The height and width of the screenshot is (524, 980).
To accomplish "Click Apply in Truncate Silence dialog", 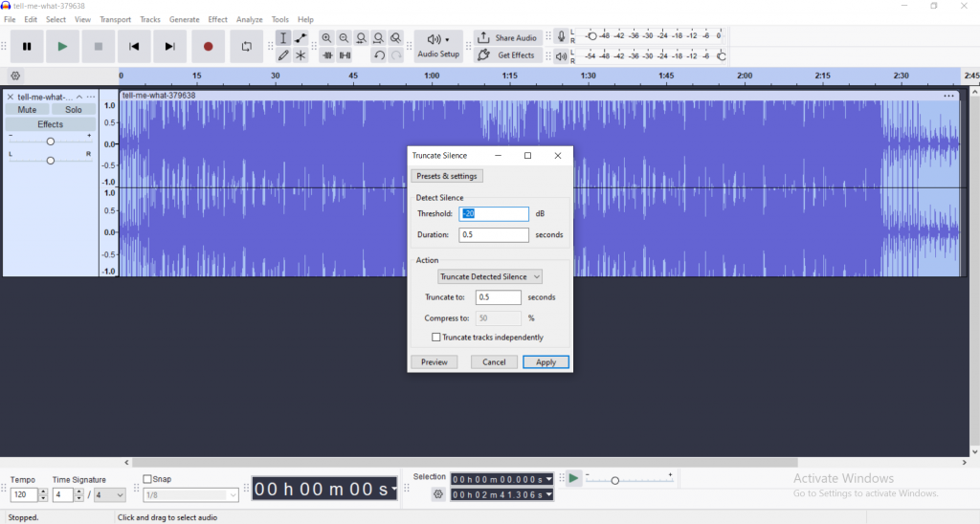I will tap(546, 362).
